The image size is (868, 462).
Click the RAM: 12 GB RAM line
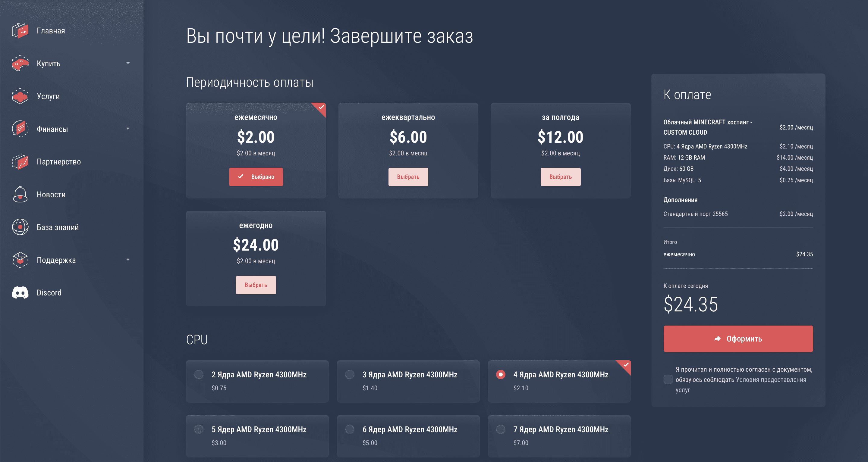click(x=738, y=158)
